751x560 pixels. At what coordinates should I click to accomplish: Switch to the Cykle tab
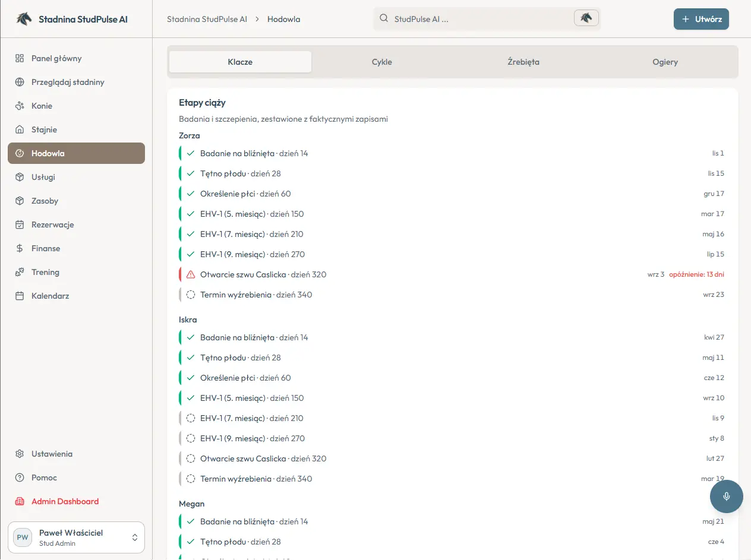[382, 62]
